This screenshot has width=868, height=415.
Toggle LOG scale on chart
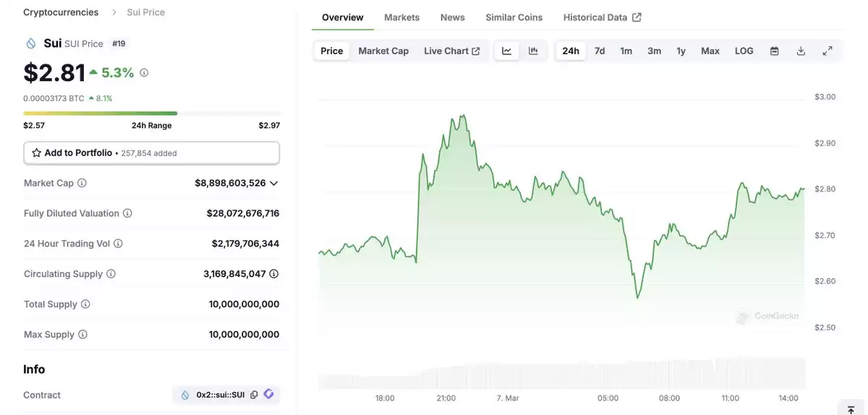pos(744,51)
